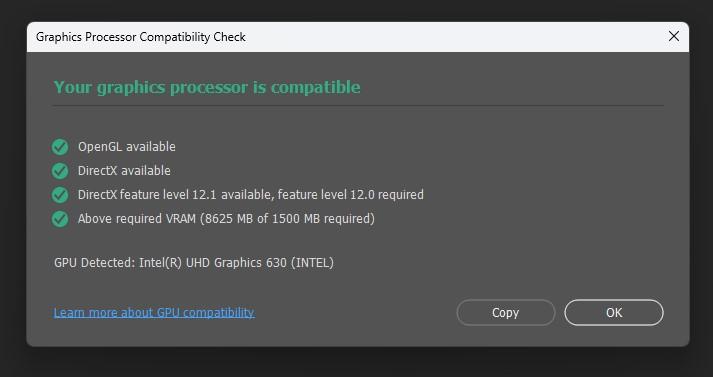The height and width of the screenshot is (377, 713).
Task: Click the divider line under the heading
Action: pyautogui.click(x=357, y=106)
